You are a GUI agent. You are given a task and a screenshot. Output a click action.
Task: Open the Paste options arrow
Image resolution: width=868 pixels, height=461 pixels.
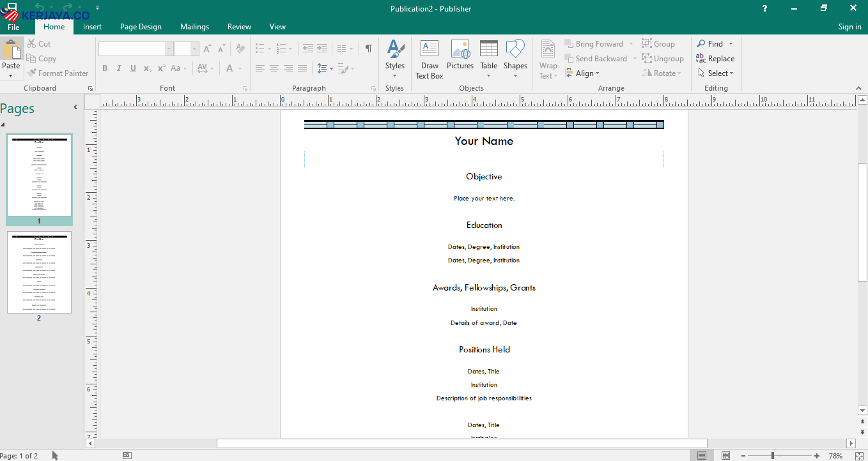pyautogui.click(x=11, y=75)
